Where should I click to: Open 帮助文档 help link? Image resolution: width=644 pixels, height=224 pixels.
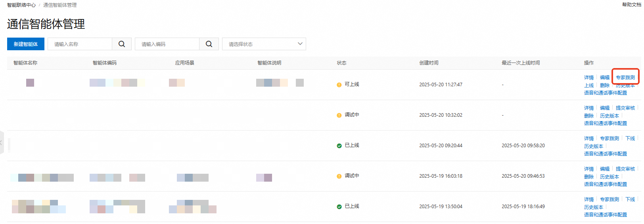click(631, 5)
